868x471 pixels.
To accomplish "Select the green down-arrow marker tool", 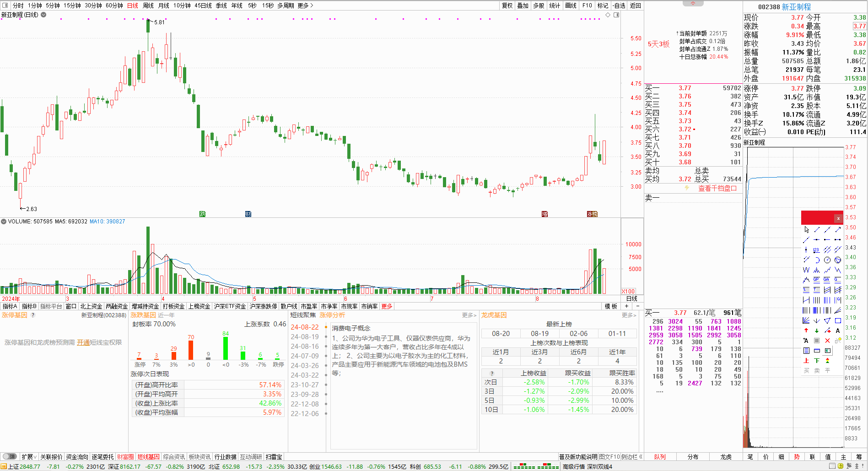I will 817,330.
